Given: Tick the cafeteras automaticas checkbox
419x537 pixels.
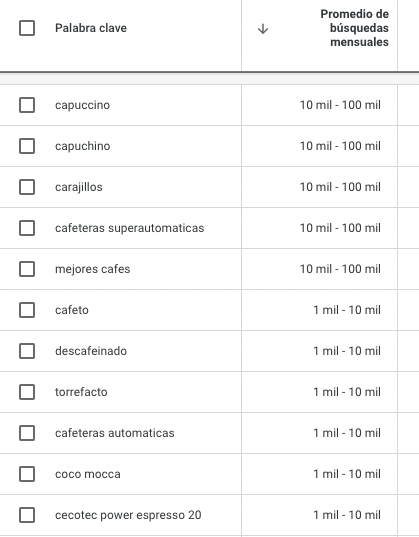Looking at the screenshot, I should pyautogui.click(x=27, y=433).
